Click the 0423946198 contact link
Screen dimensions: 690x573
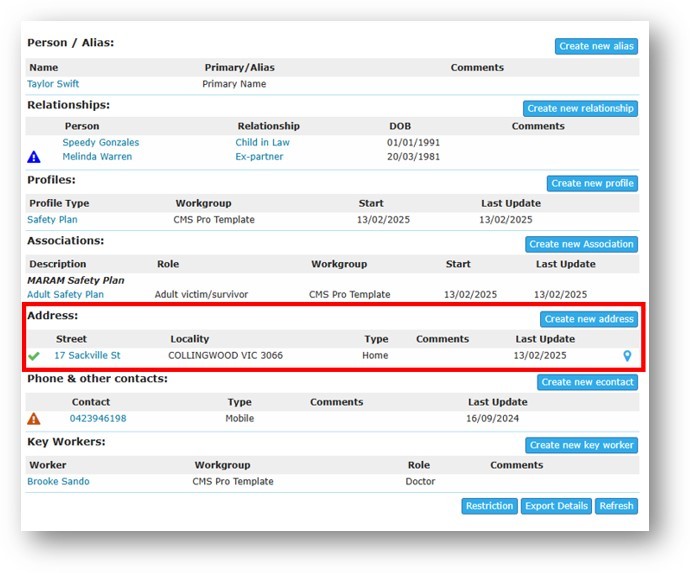click(x=98, y=419)
